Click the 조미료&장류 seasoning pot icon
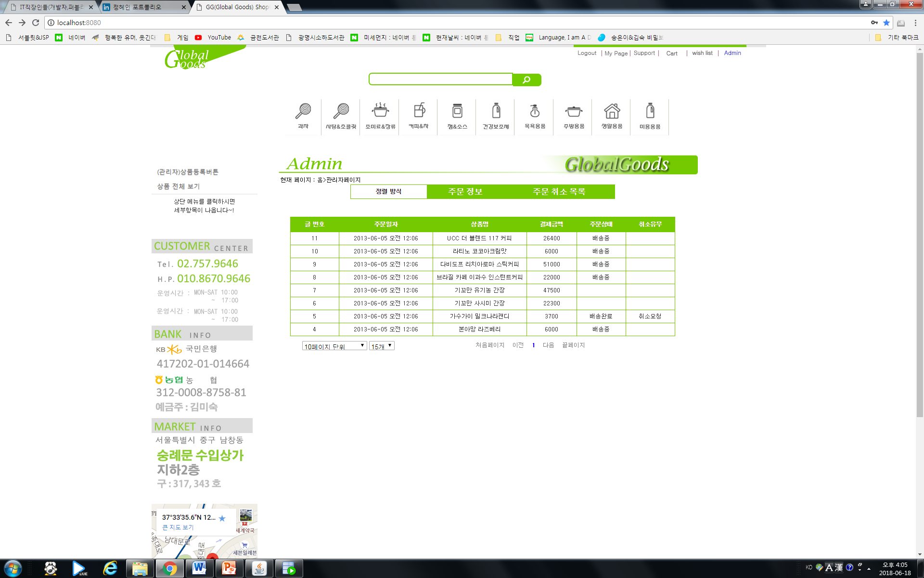The image size is (924, 578). pos(380,116)
